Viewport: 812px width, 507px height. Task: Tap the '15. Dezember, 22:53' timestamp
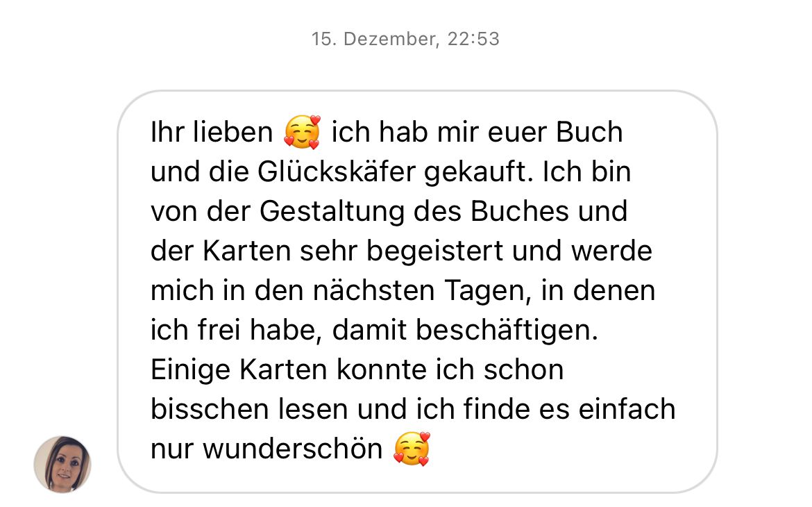pyautogui.click(x=405, y=39)
